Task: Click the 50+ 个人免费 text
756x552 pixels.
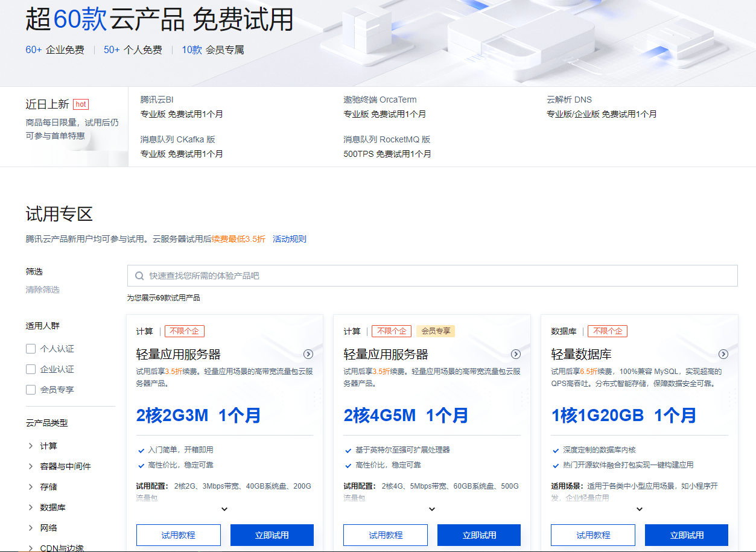Action: point(133,50)
